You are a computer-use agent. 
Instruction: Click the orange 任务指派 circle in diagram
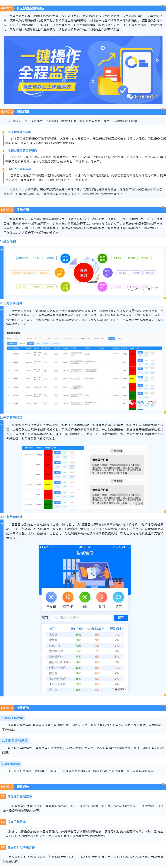[x=60, y=273]
